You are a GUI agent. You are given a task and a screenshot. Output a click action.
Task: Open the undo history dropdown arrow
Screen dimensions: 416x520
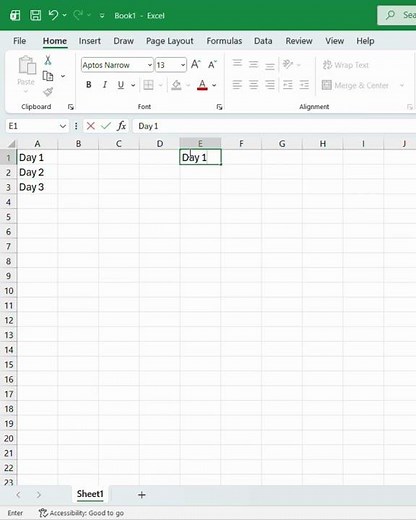coord(64,15)
